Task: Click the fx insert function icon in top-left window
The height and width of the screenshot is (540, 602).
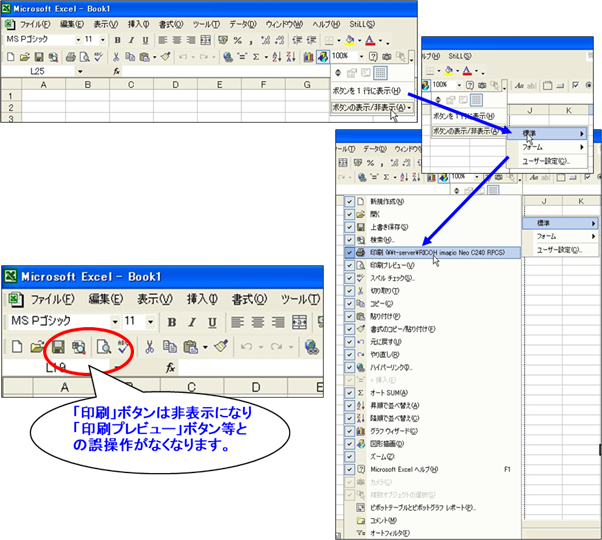Action: [x=117, y=71]
